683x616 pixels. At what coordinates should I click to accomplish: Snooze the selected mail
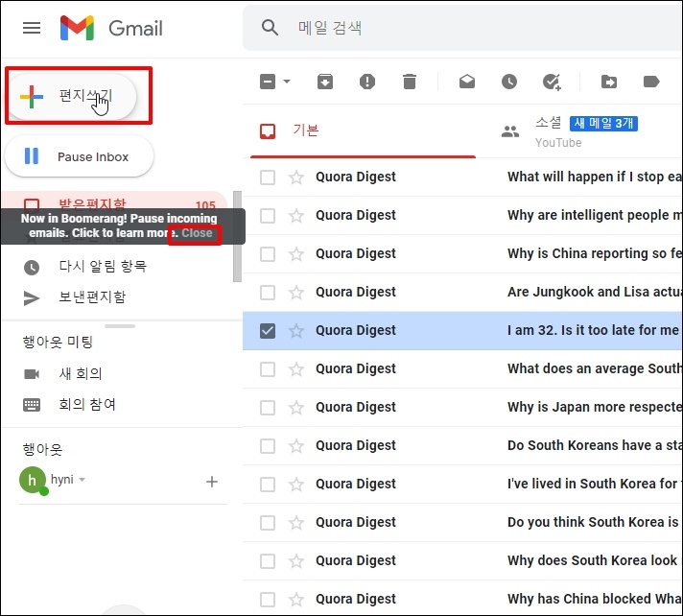point(509,82)
